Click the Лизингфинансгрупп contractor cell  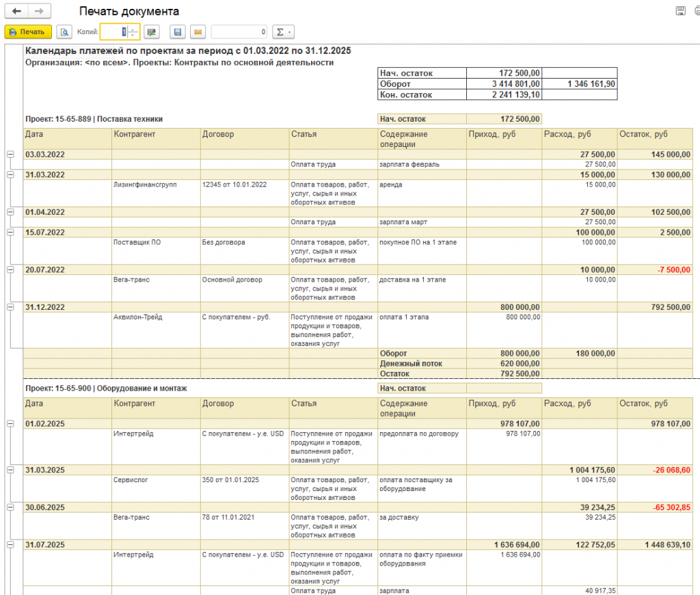[x=156, y=193]
